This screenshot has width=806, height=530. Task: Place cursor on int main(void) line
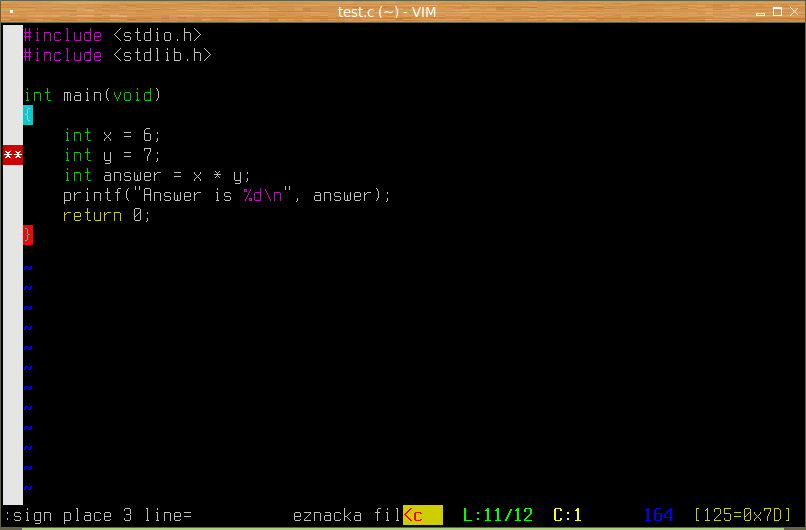click(93, 95)
